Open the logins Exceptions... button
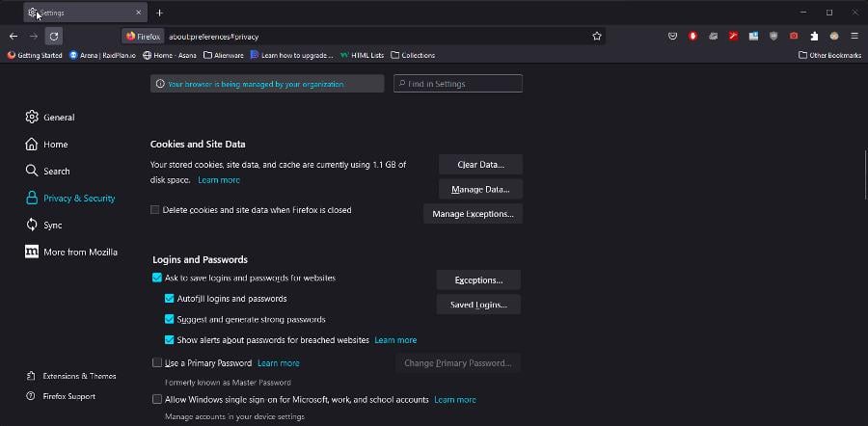 (478, 280)
